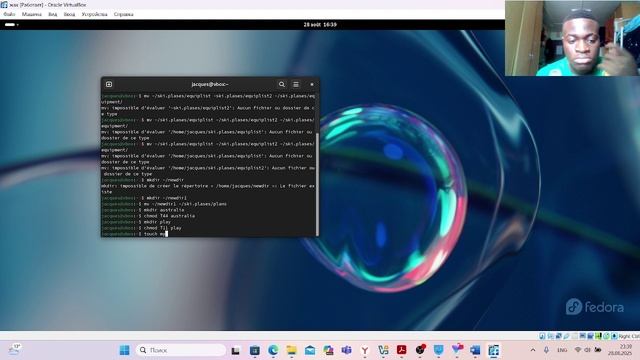Image resolution: width=640 pixels, height=360 pixels.
Task: Open the GNOME clock and calendar panel
Action: pos(320,24)
